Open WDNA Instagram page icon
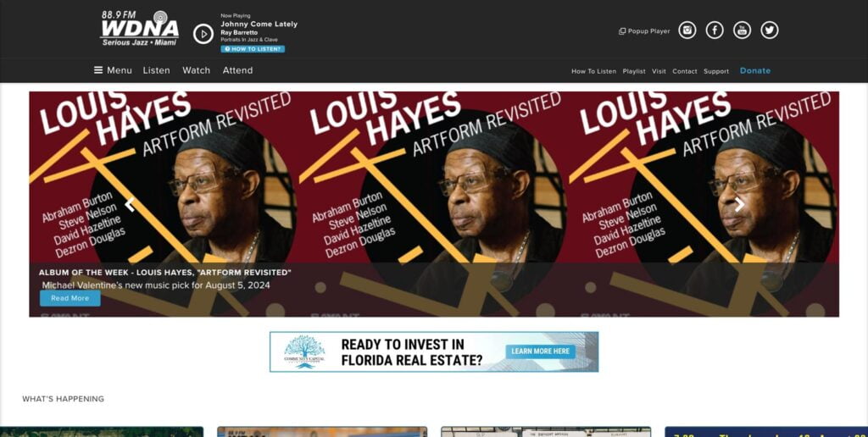Viewport: 868px width, 437px height. pos(687,30)
